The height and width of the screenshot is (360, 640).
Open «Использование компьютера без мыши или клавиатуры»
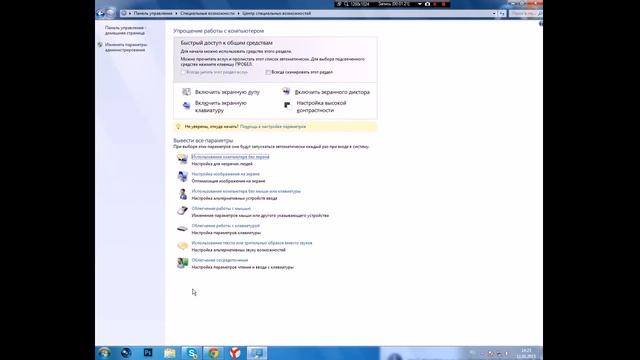coord(246,191)
